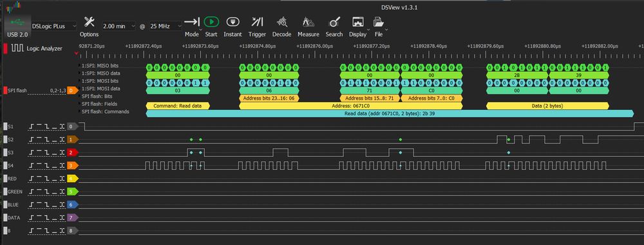Click the SPI flash decoder name
This screenshot has height=245, width=644.
click(17, 90)
